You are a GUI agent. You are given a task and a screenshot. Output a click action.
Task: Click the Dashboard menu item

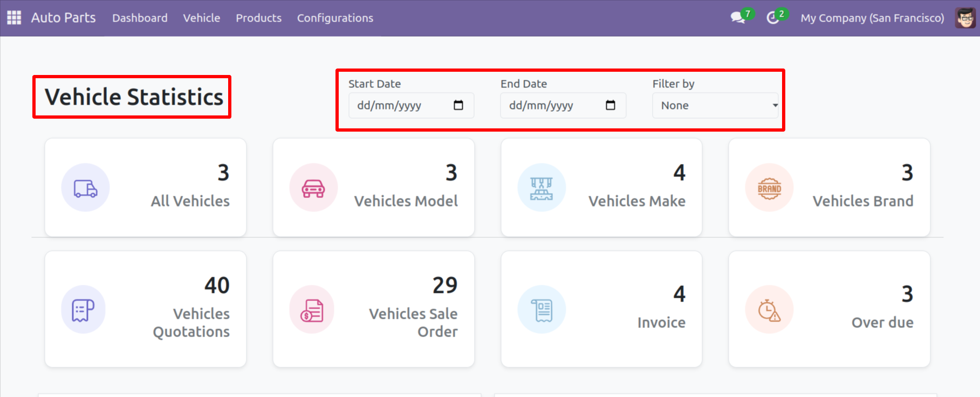coord(140,18)
